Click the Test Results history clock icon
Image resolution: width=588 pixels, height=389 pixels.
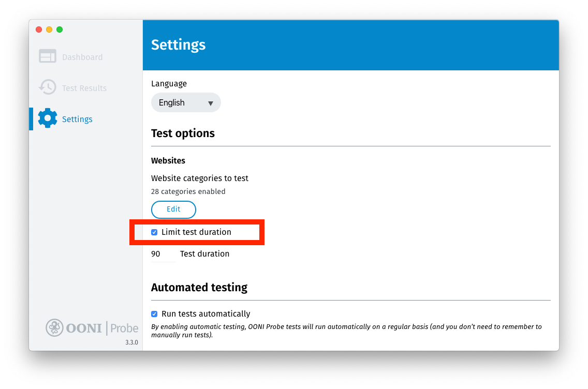click(x=48, y=87)
